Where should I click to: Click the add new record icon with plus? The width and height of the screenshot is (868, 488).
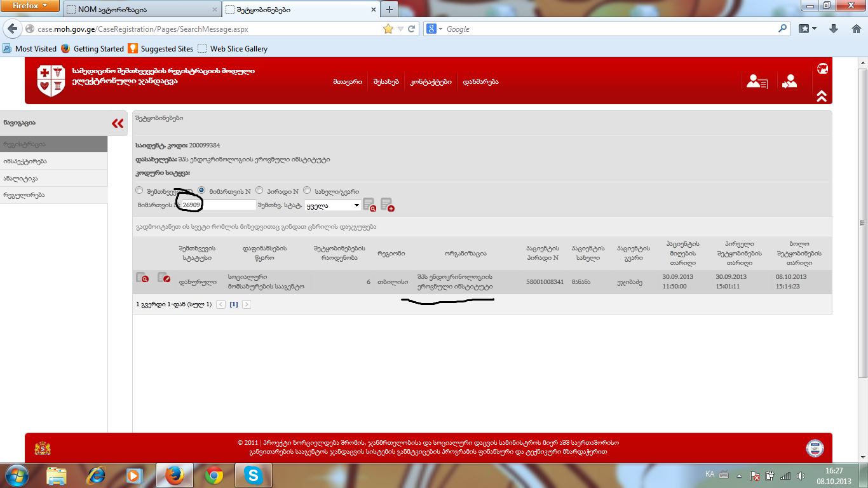pyautogui.click(x=387, y=205)
